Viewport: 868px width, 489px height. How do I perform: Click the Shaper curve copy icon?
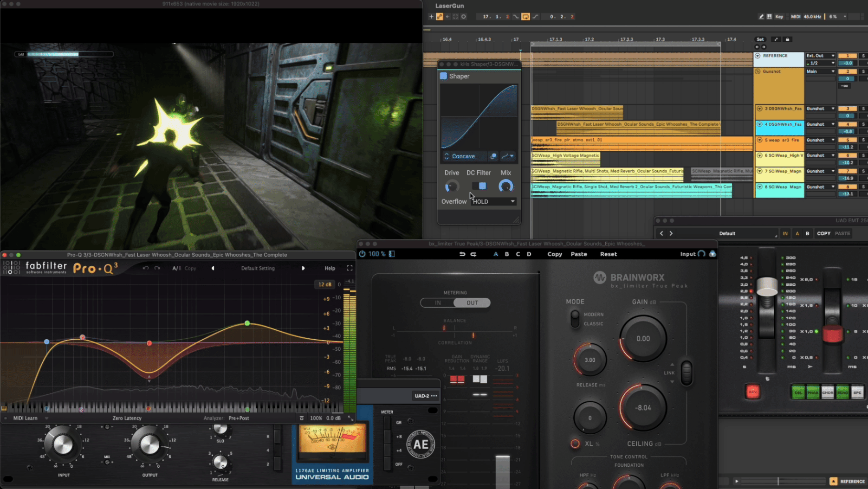[x=493, y=156]
